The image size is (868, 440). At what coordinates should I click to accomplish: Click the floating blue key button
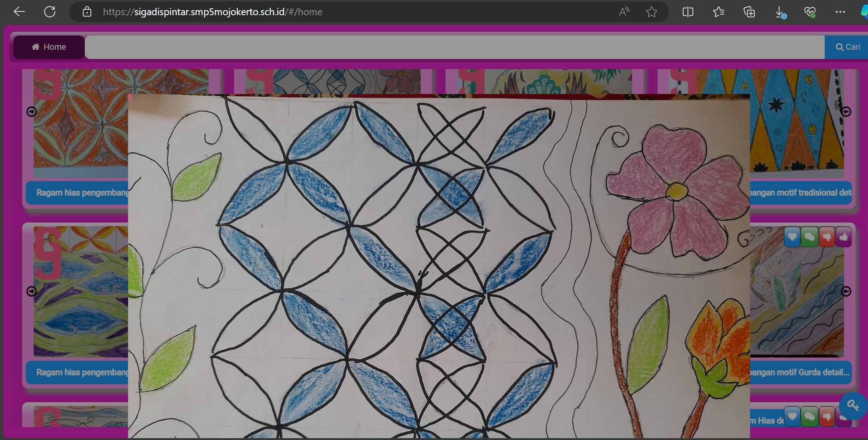[853, 406]
